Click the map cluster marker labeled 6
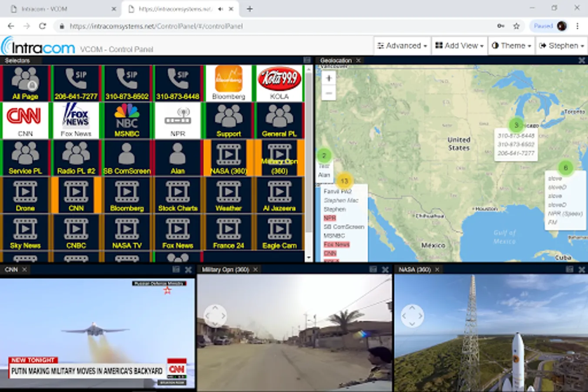 pos(565,168)
